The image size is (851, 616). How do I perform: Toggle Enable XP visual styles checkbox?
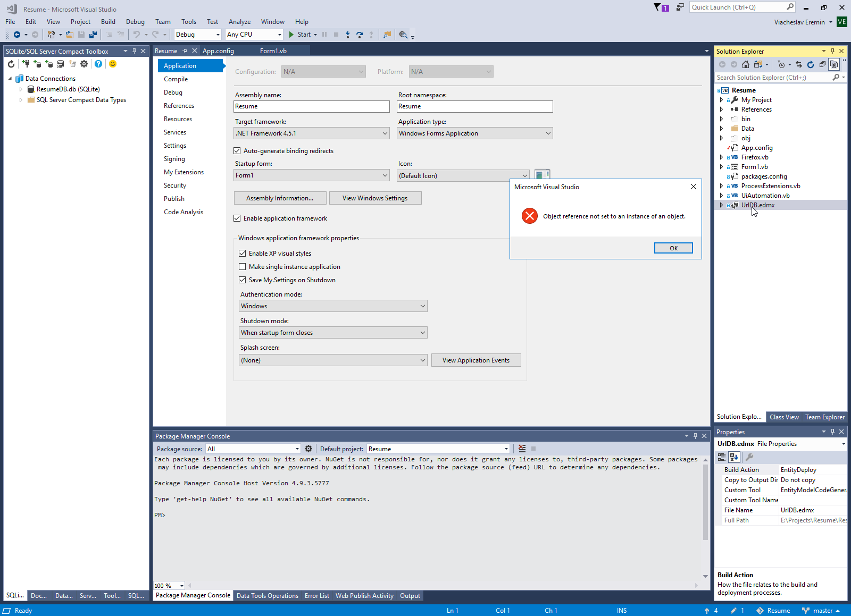pos(243,254)
